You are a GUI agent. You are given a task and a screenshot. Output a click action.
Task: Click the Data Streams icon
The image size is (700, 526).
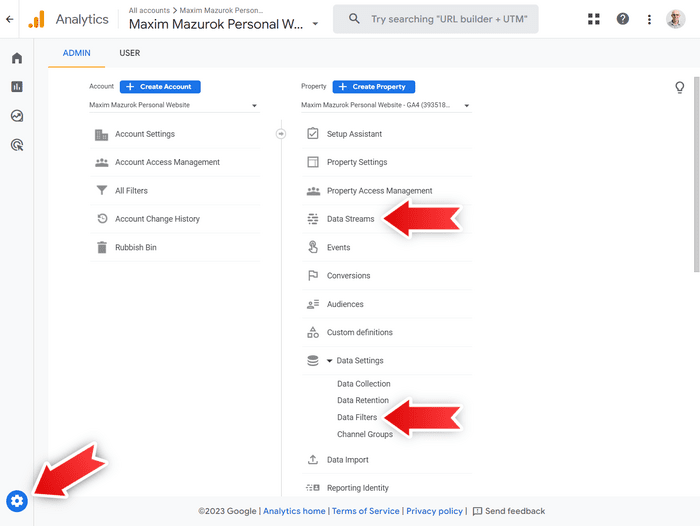click(313, 219)
